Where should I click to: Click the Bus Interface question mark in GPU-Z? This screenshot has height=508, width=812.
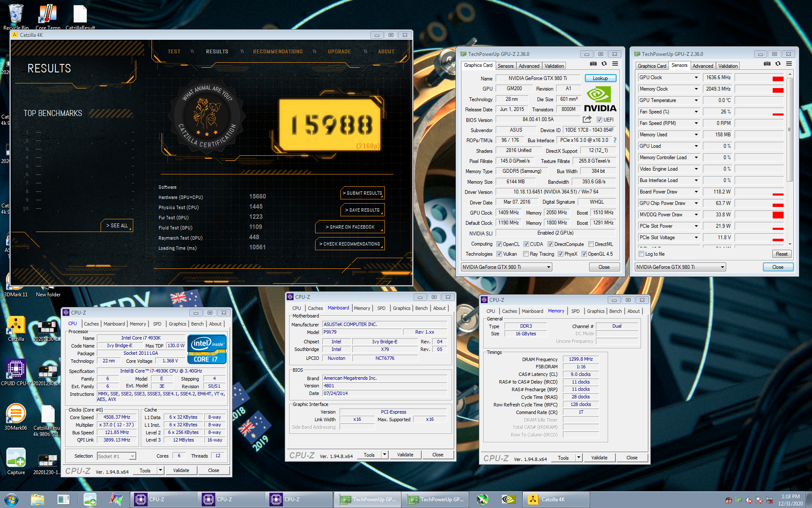(615, 140)
